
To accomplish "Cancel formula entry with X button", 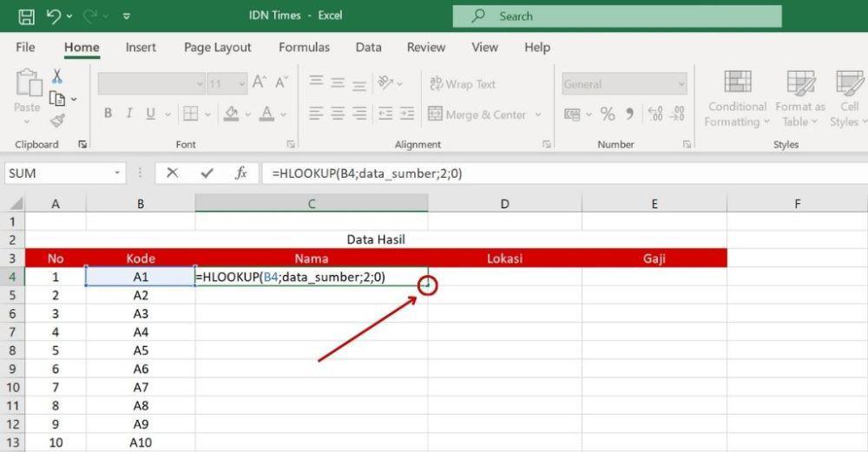I will [172, 174].
